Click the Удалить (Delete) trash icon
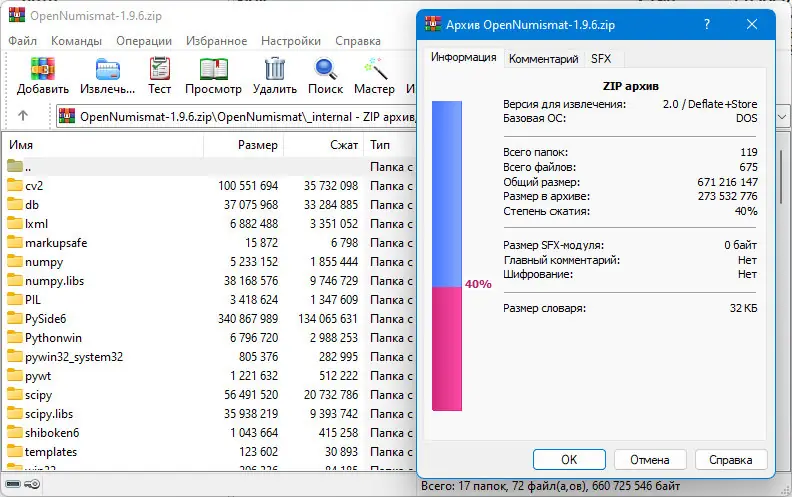 coord(275,69)
